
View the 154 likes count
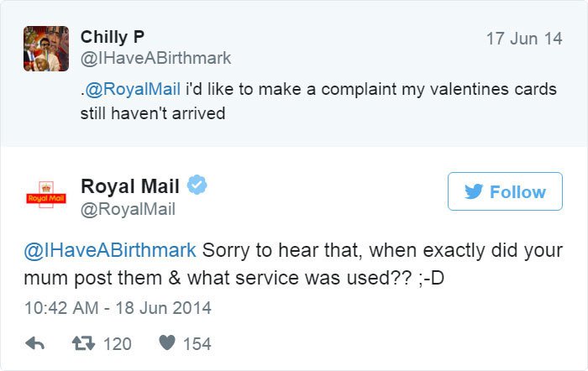click(197, 343)
